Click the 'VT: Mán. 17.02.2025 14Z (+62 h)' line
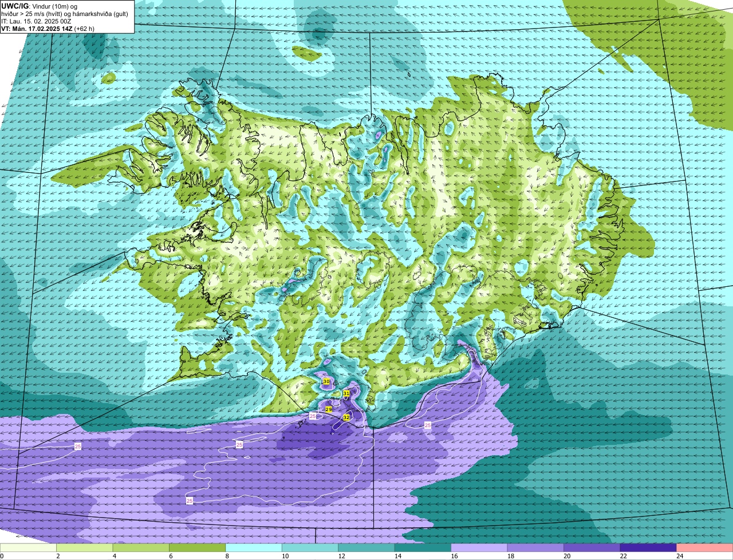Viewport: 733px width, 560px height. (x=48, y=28)
